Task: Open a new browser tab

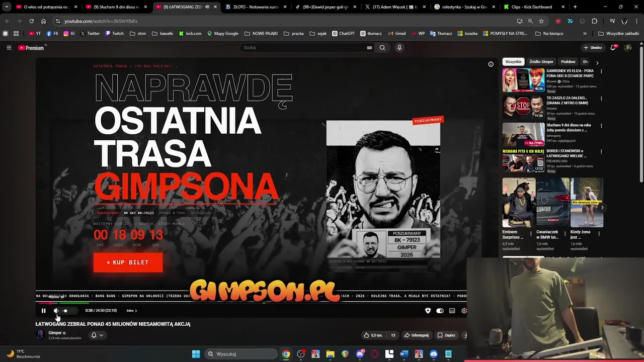Action: tap(575, 7)
